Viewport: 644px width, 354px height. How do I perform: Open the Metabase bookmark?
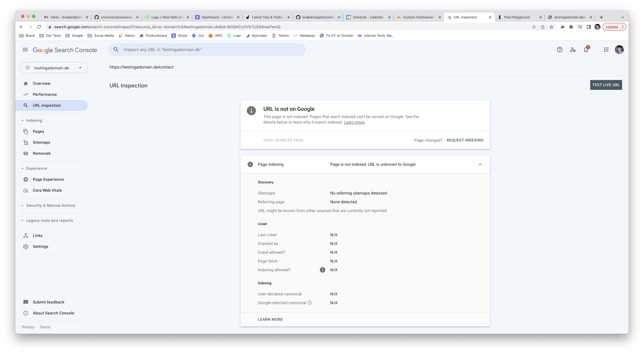point(304,36)
